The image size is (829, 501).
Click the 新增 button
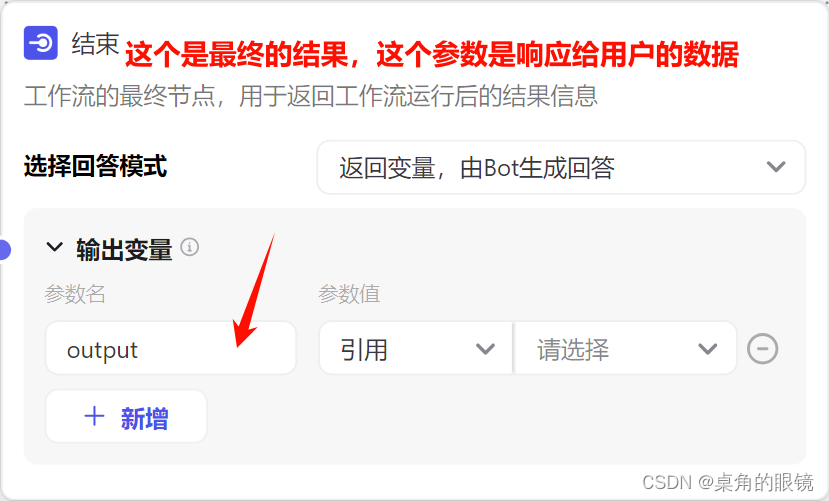click(x=126, y=416)
